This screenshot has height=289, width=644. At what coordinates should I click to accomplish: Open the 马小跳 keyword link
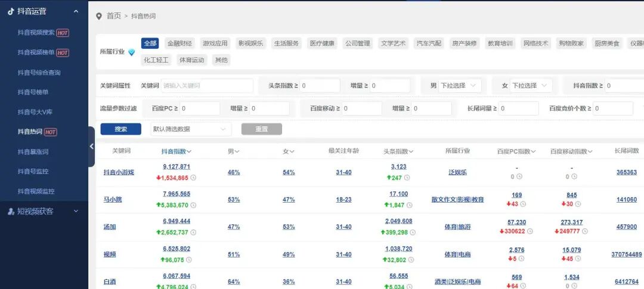[x=113, y=200]
